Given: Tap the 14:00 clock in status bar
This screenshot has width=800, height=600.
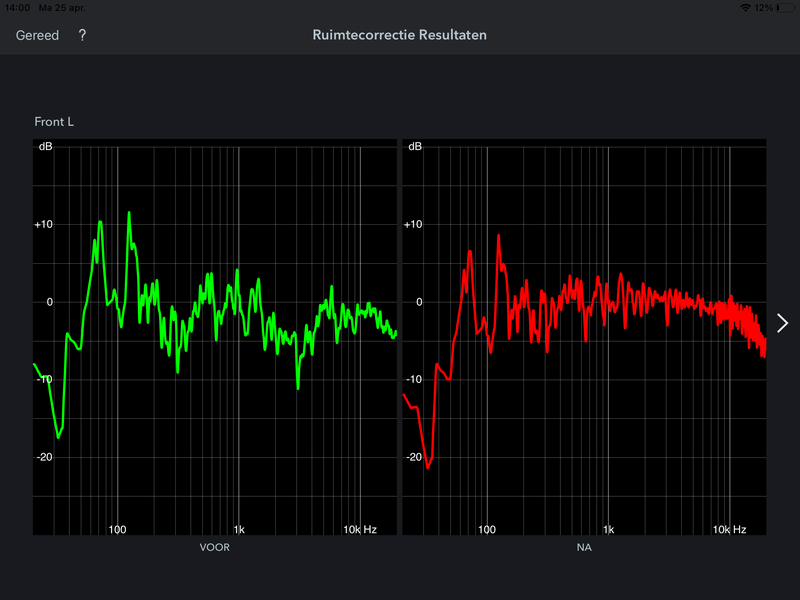Looking at the screenshot, I should [x=17, y=8].
